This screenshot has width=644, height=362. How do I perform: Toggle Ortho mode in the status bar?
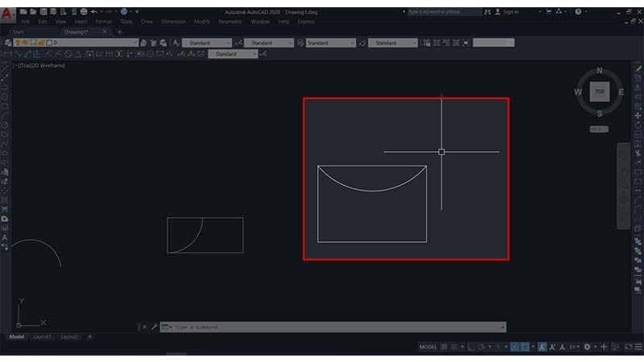(x=471, y=348)
